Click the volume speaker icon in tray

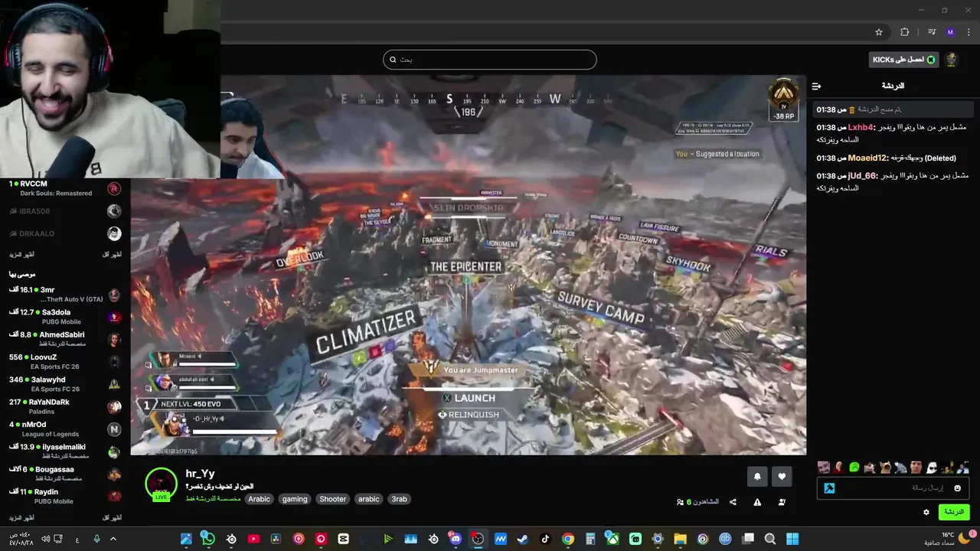tap(46, 539)
